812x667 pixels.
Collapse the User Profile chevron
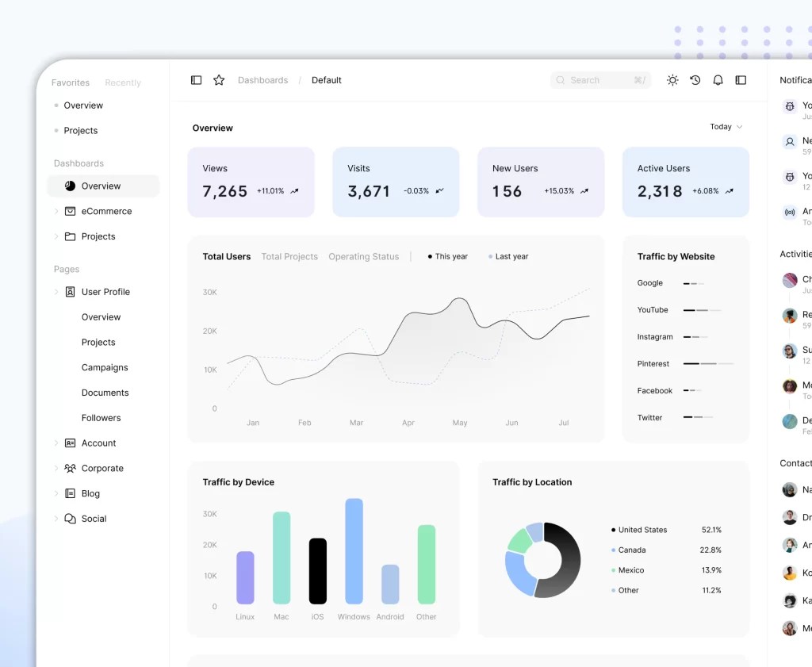(56, 292)
